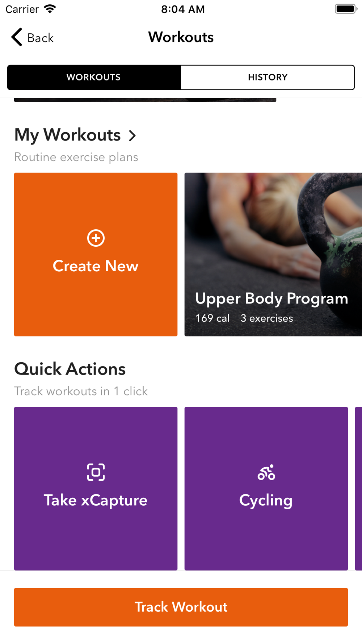
Task: Tap the dark banner strip below tabs
Action: pos(145,100)
